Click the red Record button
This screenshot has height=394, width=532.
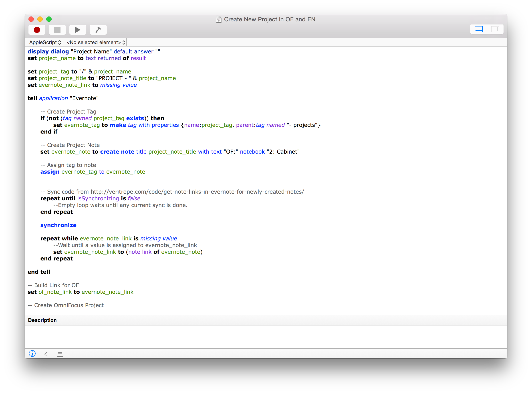tap(37, 30)
